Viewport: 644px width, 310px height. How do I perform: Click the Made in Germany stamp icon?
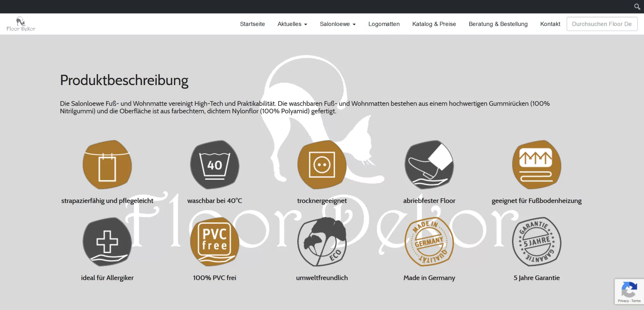click(x=429, y=242)
